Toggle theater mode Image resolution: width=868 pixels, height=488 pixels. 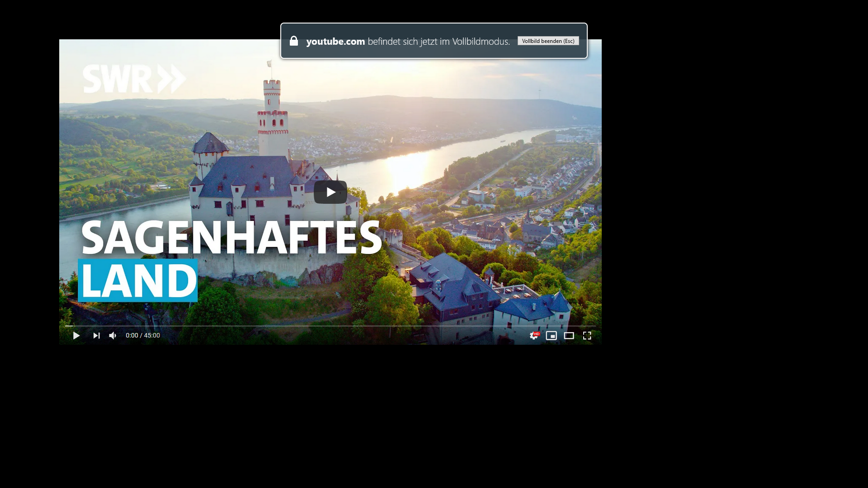(x=569, y=336)
